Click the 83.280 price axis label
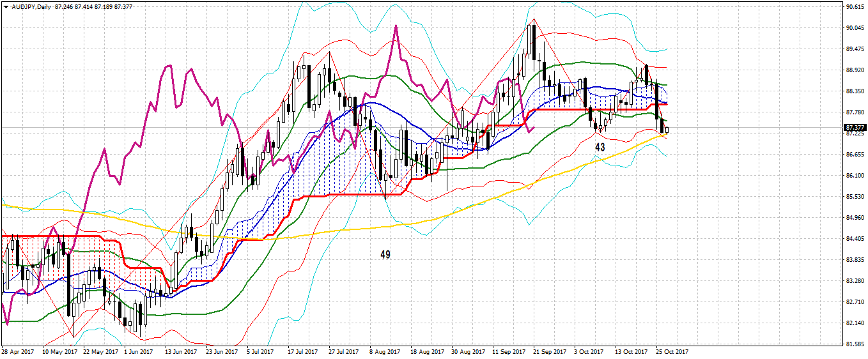This screenshot has height=359, width=868. pyautogui.click(x=854, y=281)
